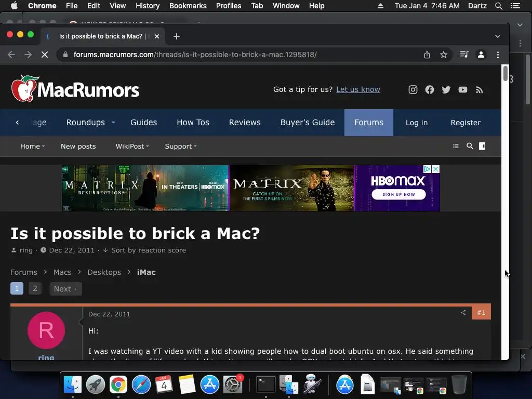
Task: Stop loading the page in Chrome
Action: 45,55
